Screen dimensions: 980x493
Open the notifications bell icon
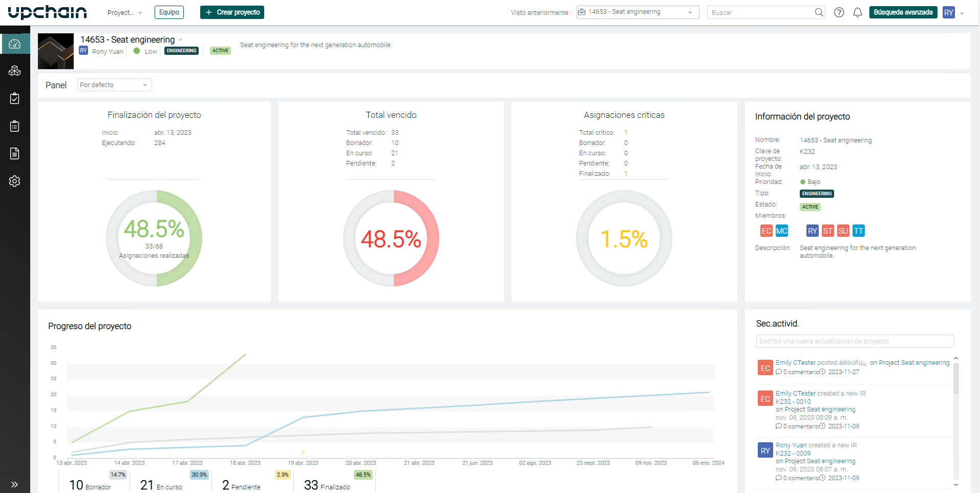pyautogui.click(x=858, y=12)
